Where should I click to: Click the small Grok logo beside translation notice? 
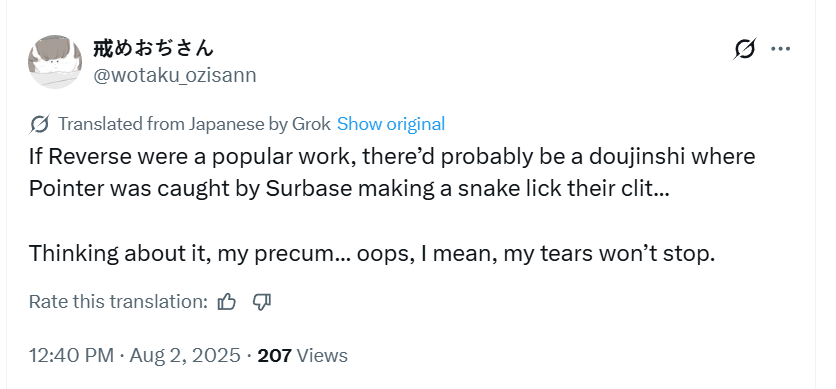tap(39, 124)
